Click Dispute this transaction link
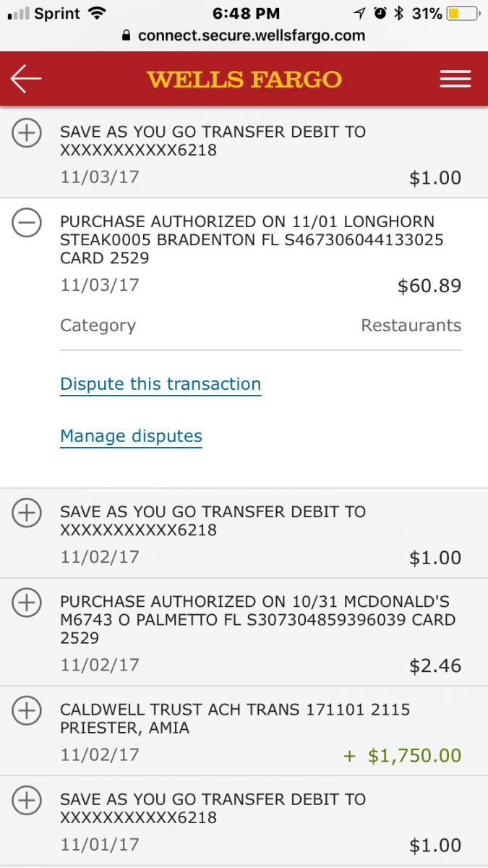The width and height of the screenshot is (488, 868). [160, 384]
